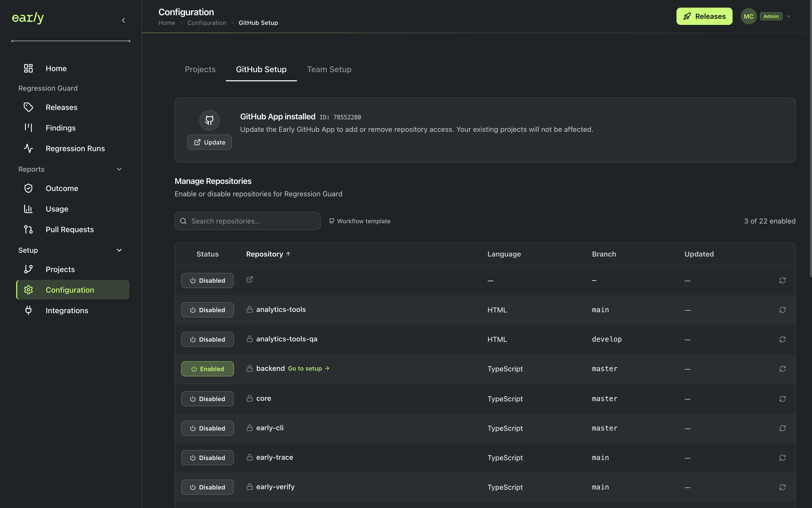Click Go to setup for backend

click(x=309, y=369)
